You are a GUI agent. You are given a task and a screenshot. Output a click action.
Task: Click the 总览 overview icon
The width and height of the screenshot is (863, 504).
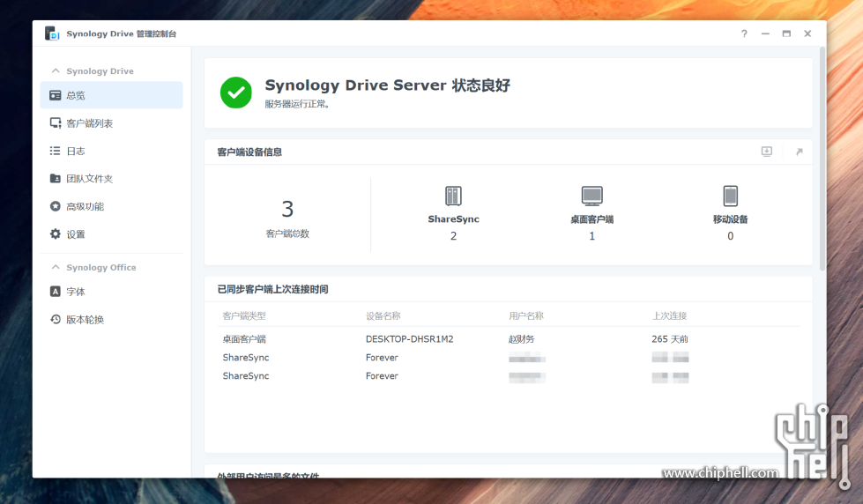point(55,95)
